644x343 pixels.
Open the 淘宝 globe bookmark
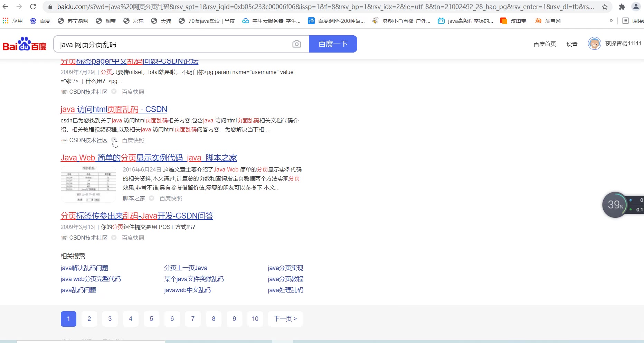106,21
